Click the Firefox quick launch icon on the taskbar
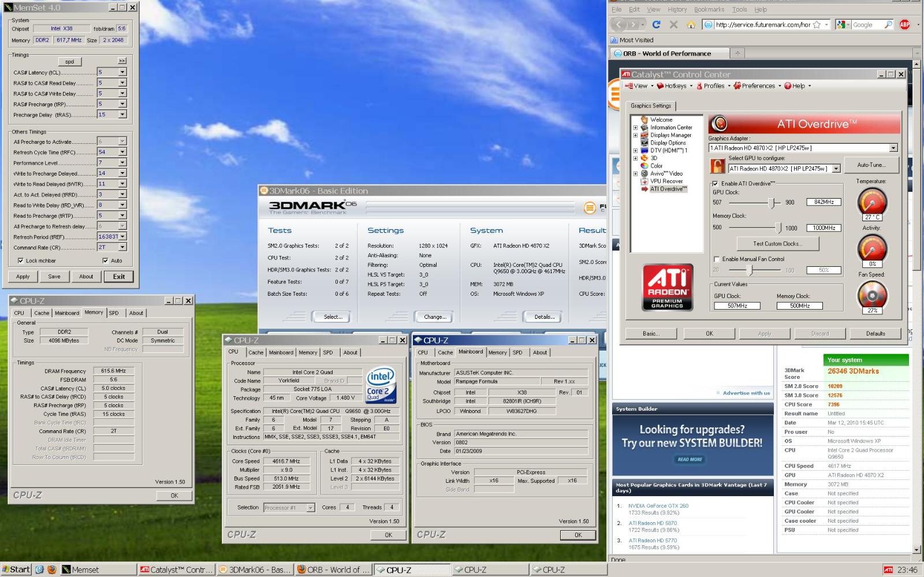The height and width of the screenshot is (577, 924). (51, 569)
